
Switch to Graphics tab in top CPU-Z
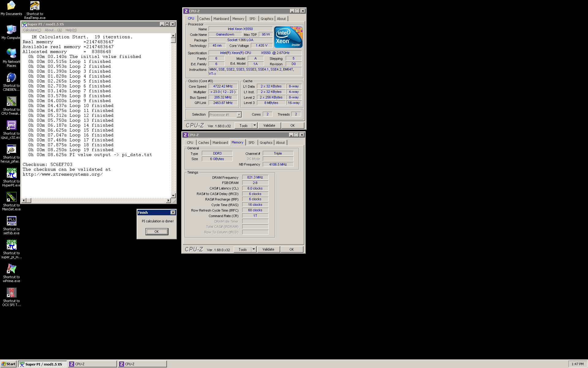click(x=267, y=19)
